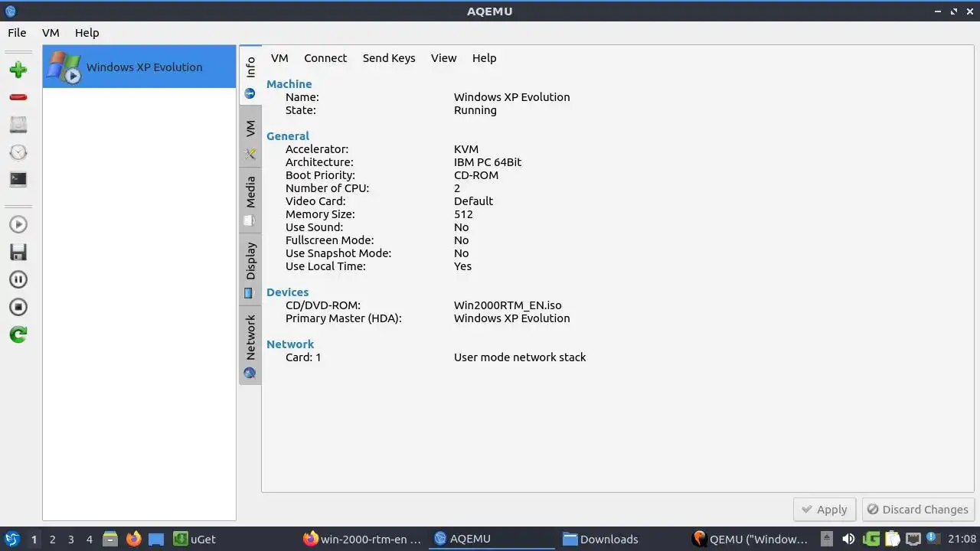Screen dimensions: 980x551
Task: Click the hard disk icon in left toolbar
Action: (x=18, y=125)
